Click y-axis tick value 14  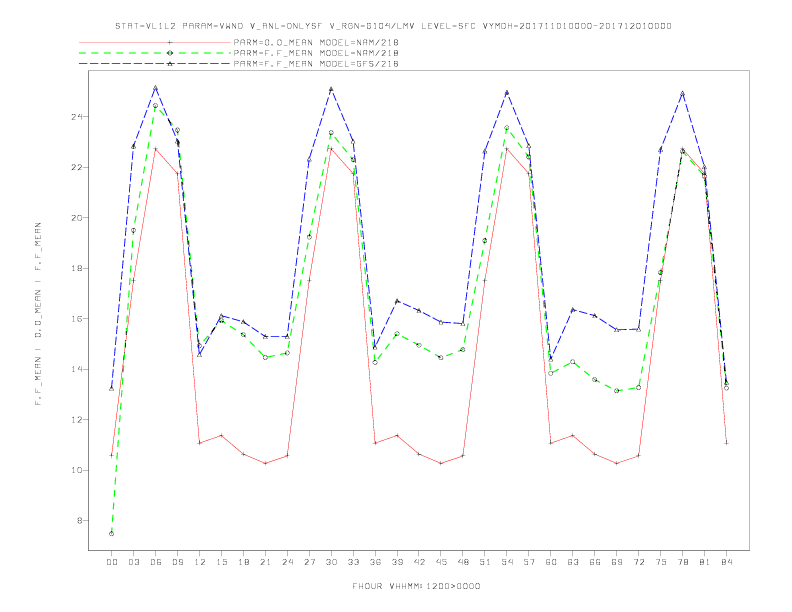[77, 369]
